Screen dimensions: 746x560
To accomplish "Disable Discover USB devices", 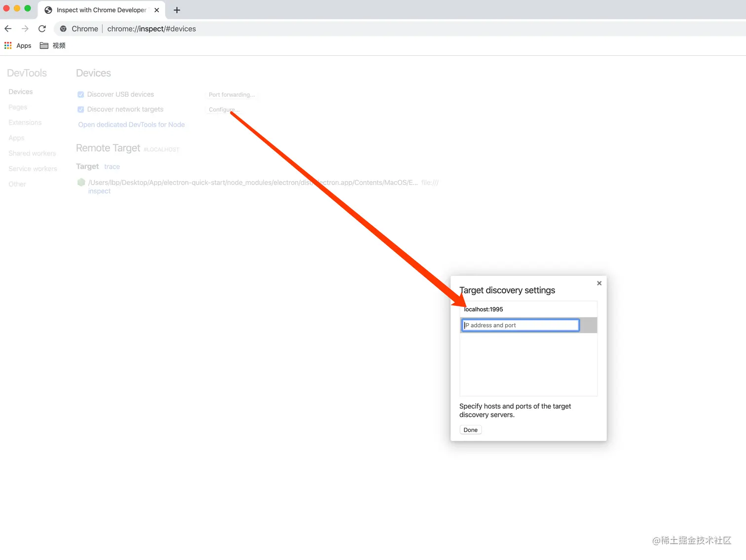I will coord(80,94).
